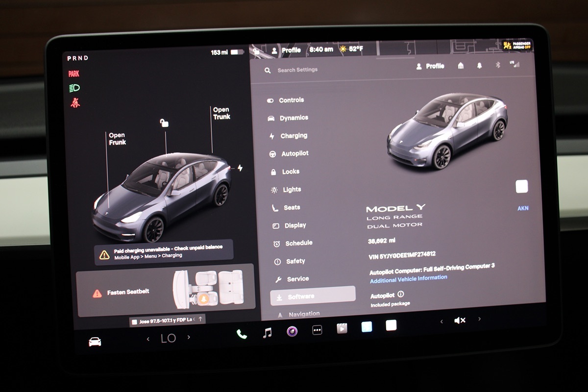Open the Autopilot settings menu item
Image resolution: width=588 pixels, height=392 pixels.
point(294,153)
